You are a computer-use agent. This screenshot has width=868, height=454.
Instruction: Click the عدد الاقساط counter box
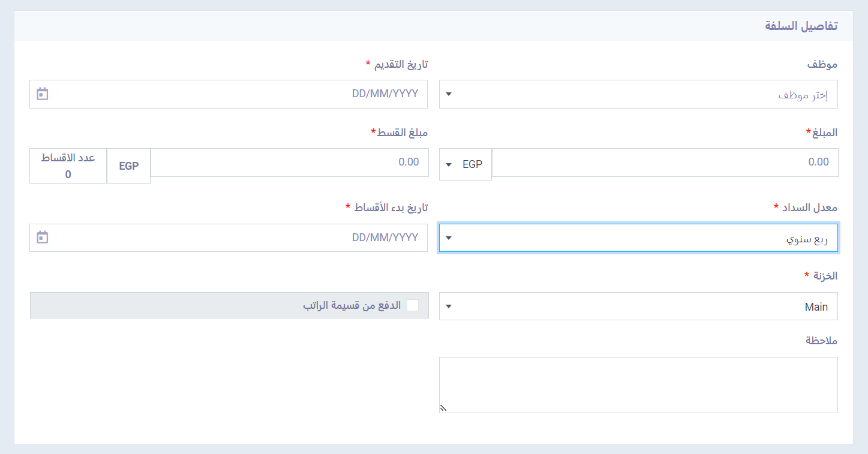click(68, 166)
